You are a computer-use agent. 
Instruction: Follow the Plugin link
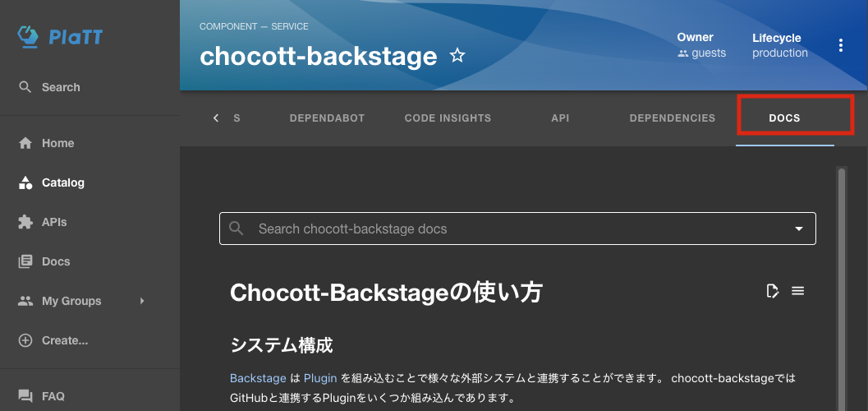(320, 378)
